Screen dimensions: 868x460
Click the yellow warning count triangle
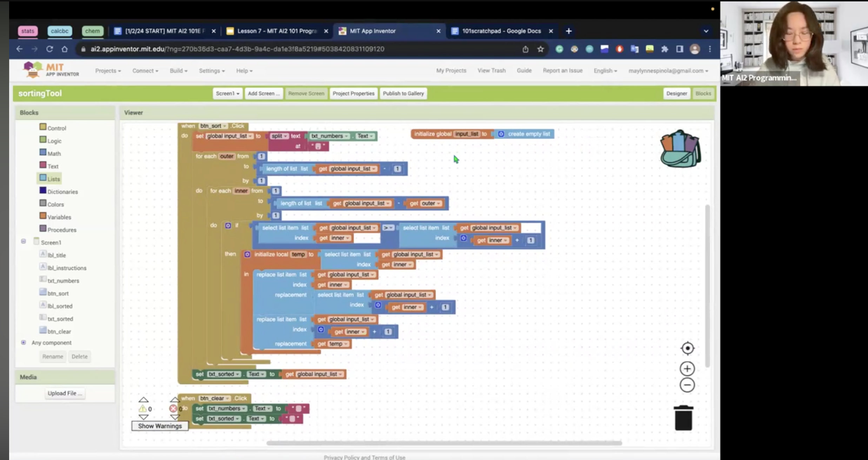[x=143, y=408]
